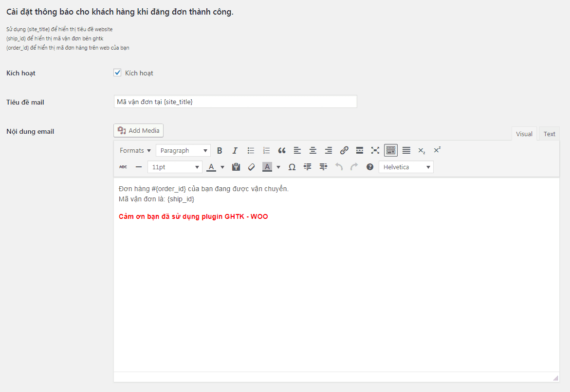Insert a bulleted list
Screen dimensions: 570x392
(x=251, y=150)
